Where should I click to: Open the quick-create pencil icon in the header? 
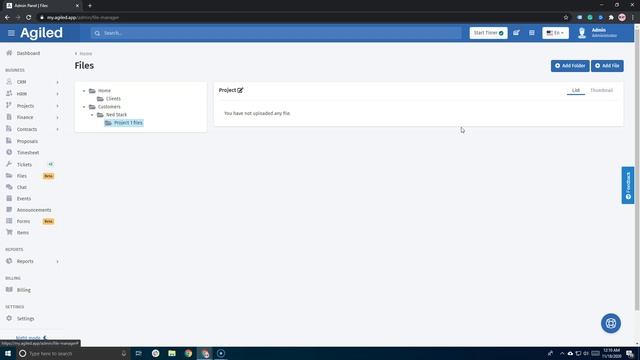coord(516,33)
